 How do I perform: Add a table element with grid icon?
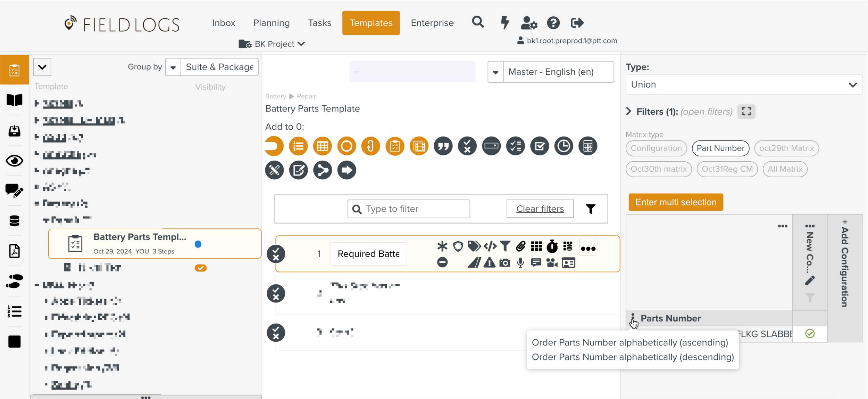tap(322, 146)
